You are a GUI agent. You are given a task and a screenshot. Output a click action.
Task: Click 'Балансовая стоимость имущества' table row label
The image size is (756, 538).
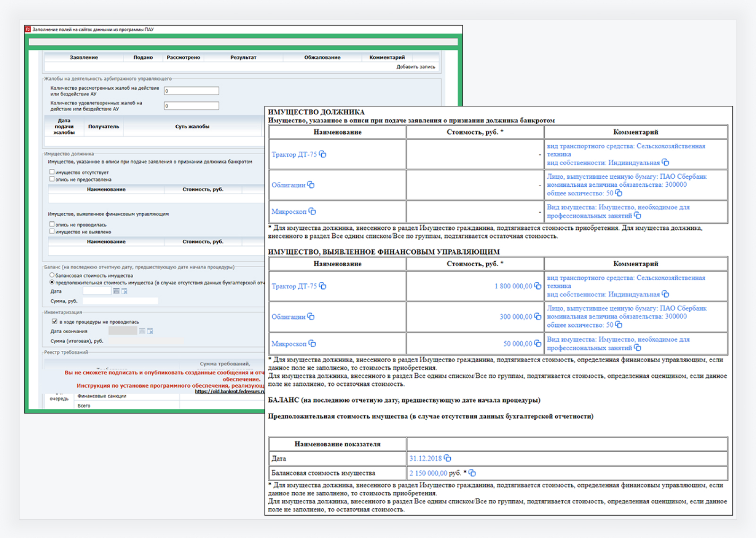(x=323, y=473)
